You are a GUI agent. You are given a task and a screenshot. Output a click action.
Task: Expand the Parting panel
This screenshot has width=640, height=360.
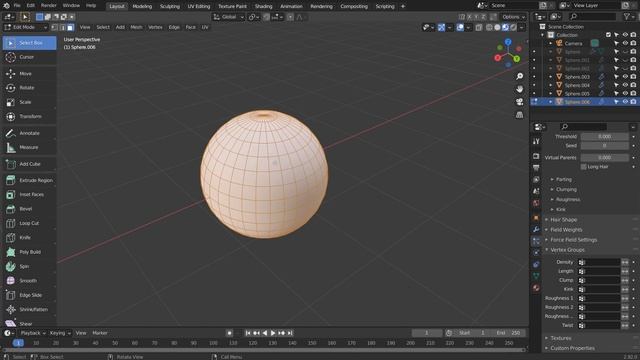point(563,180)
